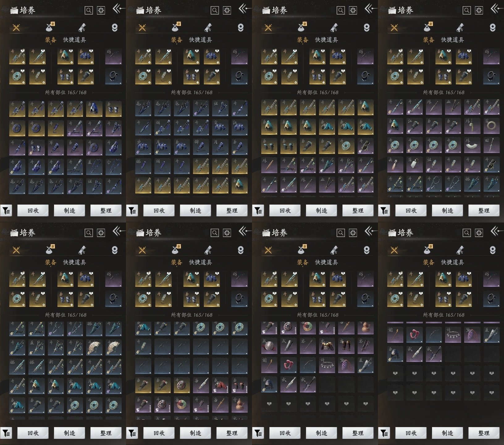Select the red coral item in bottom-right panel
The height and width of the screenshot is (445, 504).
(414, 335)
